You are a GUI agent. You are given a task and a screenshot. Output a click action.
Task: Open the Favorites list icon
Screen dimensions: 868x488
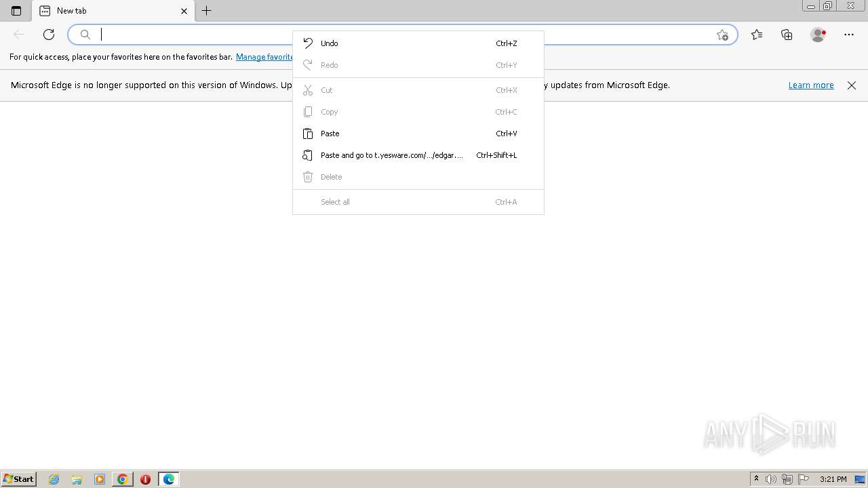(757, 35)
